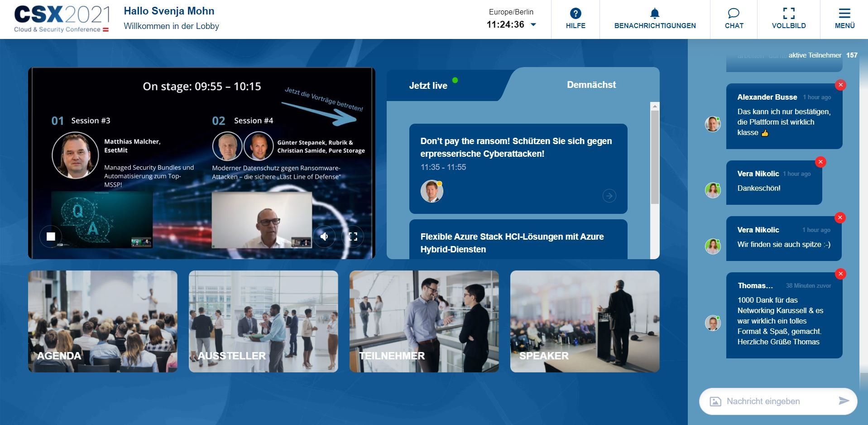This screenshot has height=425, width=868.
Task: Open Benachrichtigungen bell notifications
Action: coord(655,19)
